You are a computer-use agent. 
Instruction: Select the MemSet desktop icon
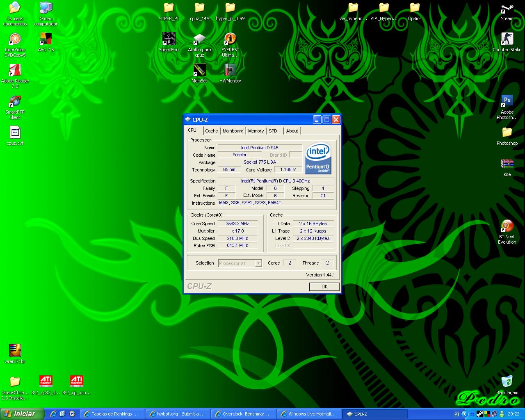[199, 74]
